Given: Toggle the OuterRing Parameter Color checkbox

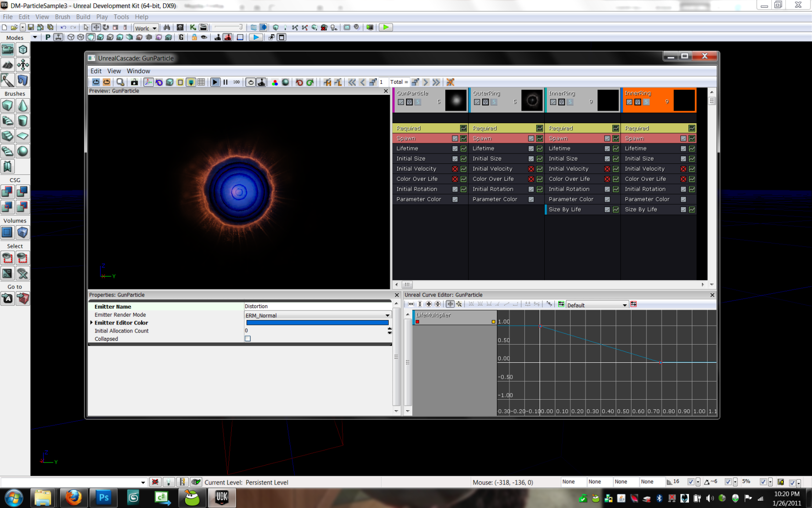Looking at the screenshot, I should [531, 199].
